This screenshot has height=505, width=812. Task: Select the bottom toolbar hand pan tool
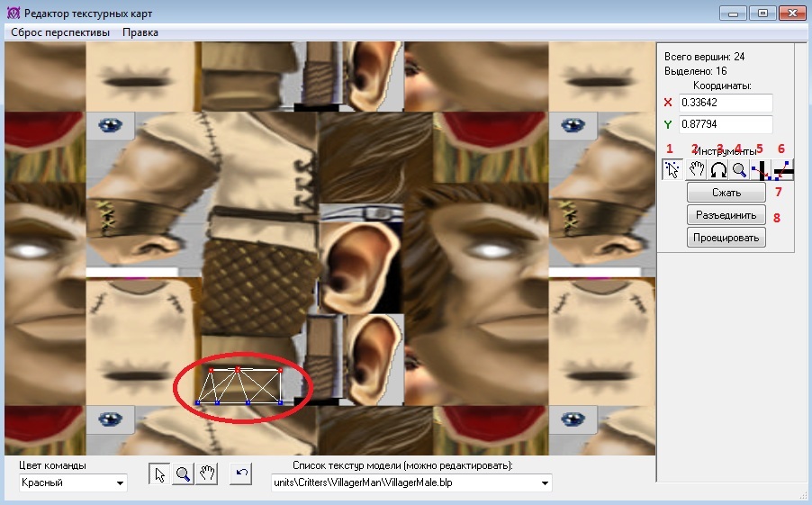(207, 474)
